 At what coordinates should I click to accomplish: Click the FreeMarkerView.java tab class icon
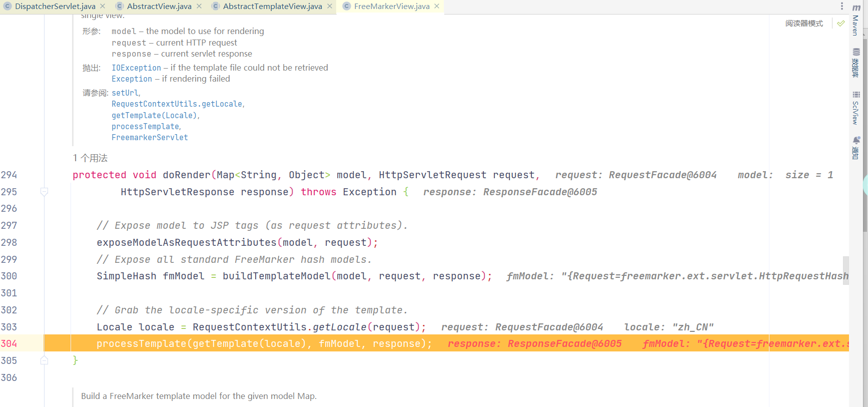347,7
